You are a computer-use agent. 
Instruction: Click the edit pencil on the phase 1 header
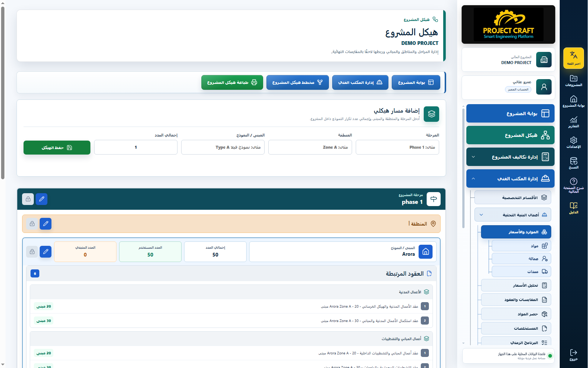tap(42, 199)
